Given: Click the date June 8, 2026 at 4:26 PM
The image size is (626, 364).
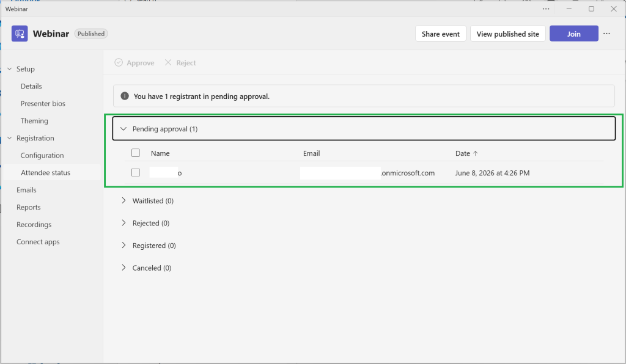Looking at the screenshot, I should [492, 173].
